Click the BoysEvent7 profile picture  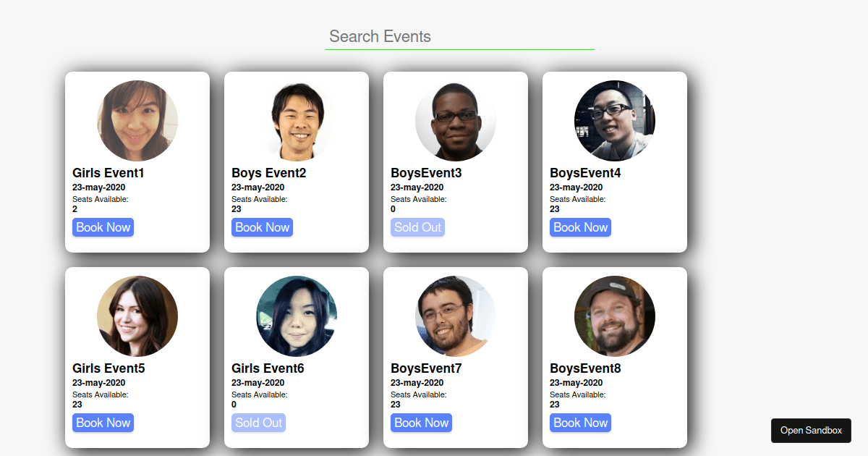click(x=455, y=316)
